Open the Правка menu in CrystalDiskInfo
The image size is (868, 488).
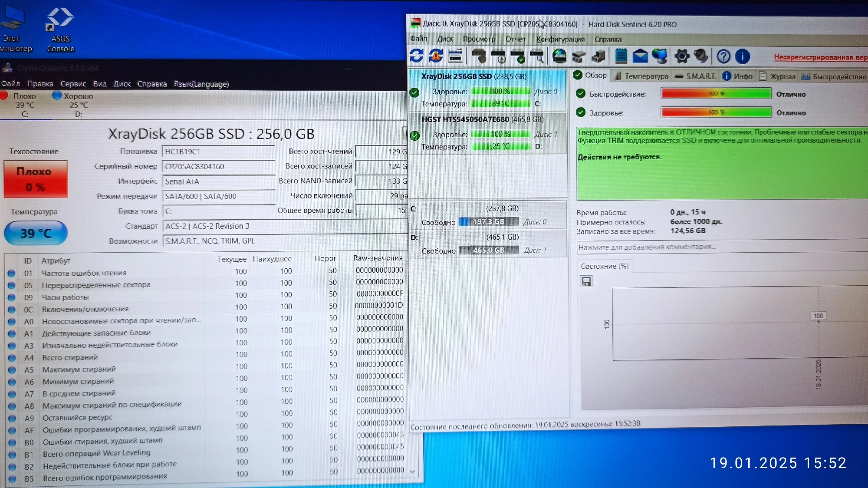pos(40,84)
